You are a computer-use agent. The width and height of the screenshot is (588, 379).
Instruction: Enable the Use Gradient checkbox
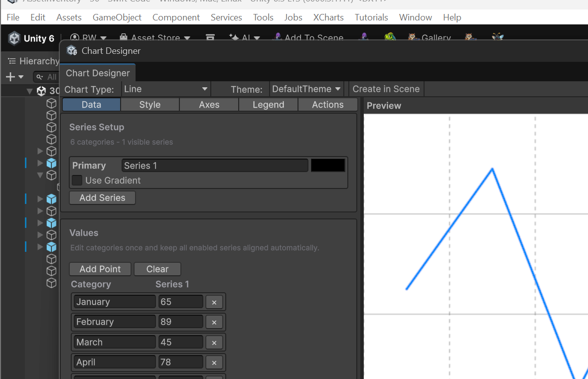[x=77, y=181]
